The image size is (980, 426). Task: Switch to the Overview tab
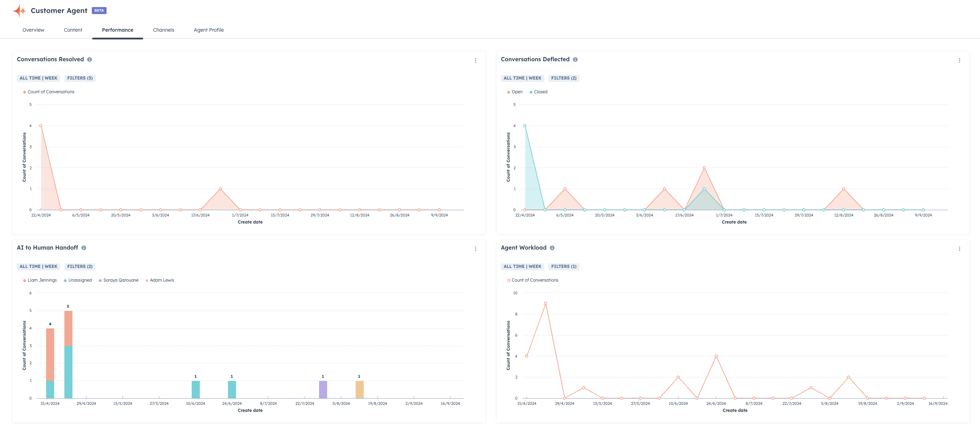[33, 30]
